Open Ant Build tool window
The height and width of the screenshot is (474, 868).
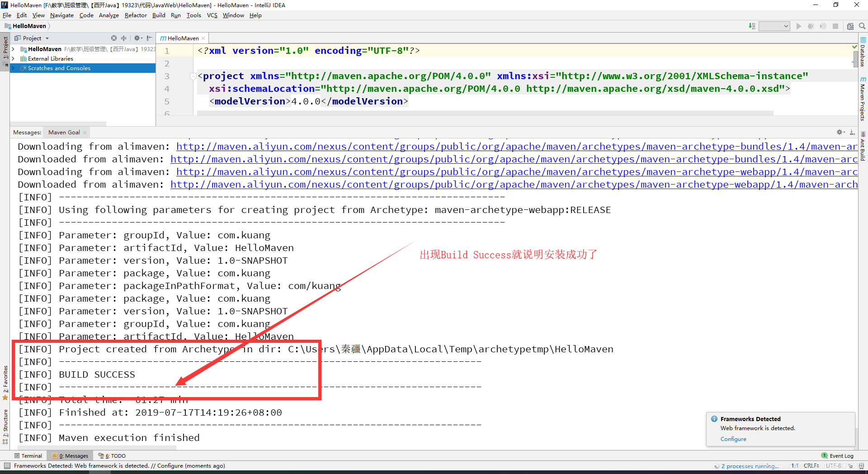pos(863,146)
